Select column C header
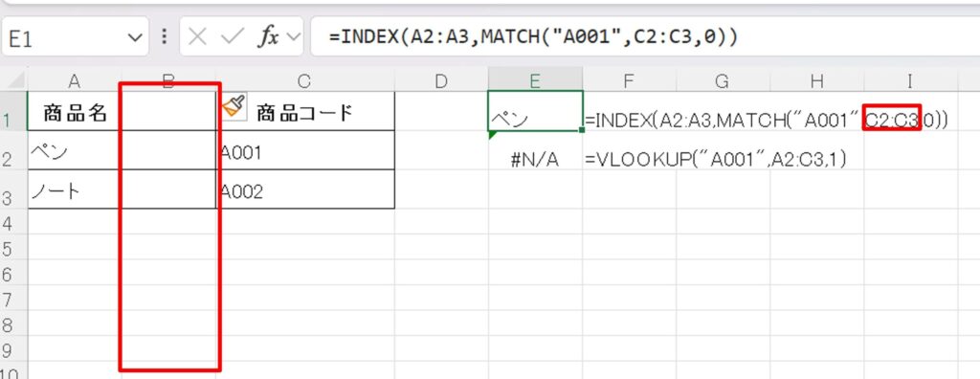The image size is (980, 379). pos(304,80)
